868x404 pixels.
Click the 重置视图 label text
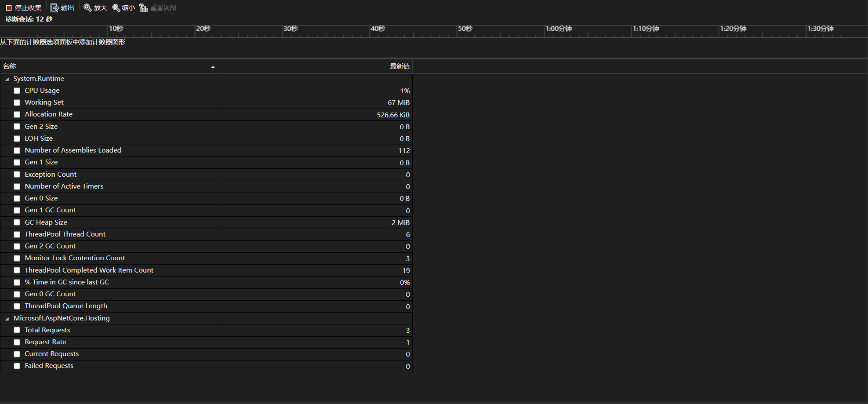(163, 8)
